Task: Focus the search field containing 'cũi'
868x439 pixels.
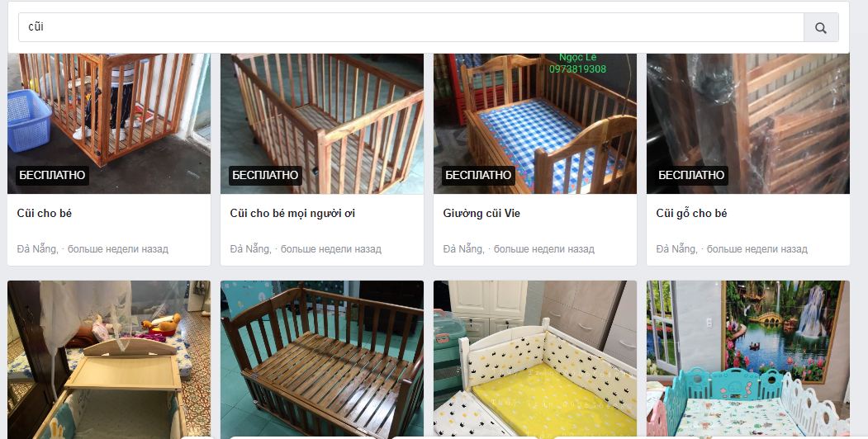Action: (410, 28)
